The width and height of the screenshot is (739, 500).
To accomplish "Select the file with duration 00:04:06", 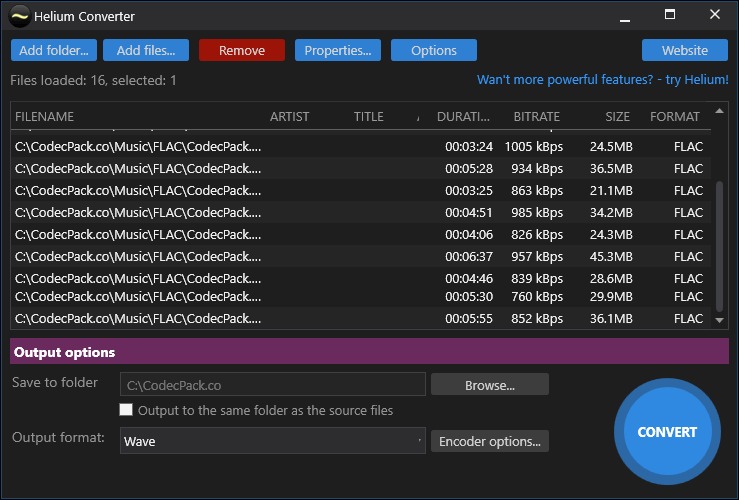I will (x=361, y=234).
